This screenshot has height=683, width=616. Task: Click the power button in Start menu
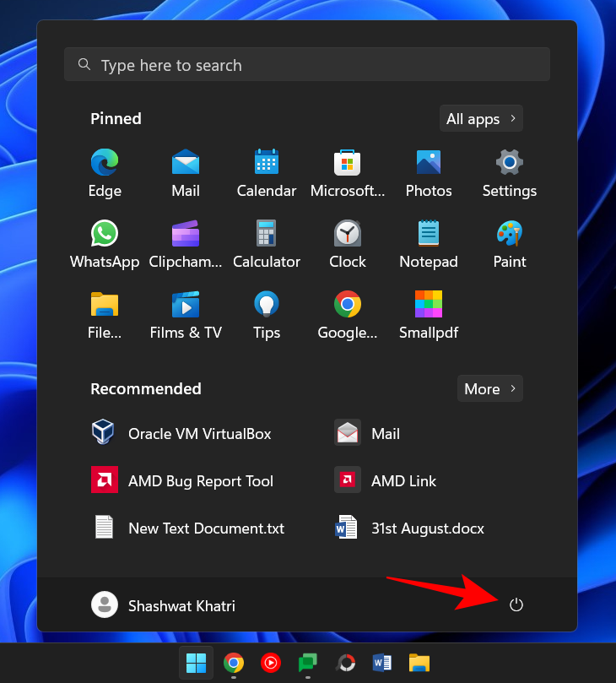pos(516,604)
